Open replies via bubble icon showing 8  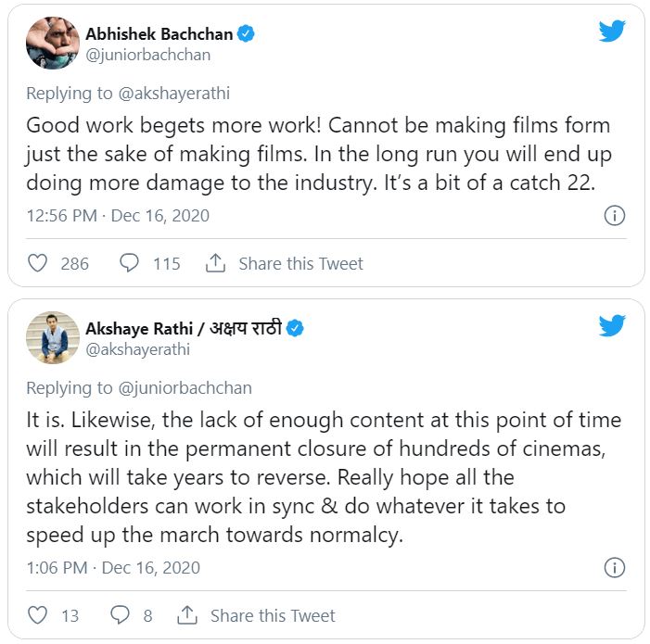coord(120,615)
